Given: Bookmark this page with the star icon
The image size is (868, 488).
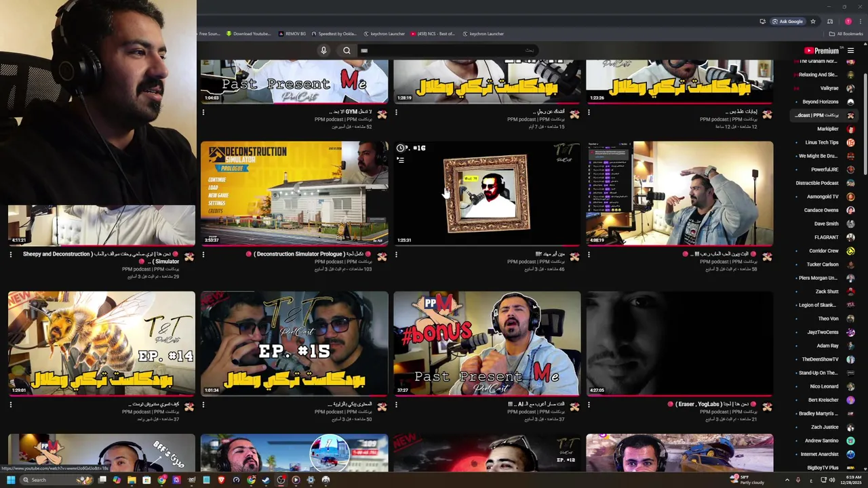Looking at the screenshot, I should (813, 21).
